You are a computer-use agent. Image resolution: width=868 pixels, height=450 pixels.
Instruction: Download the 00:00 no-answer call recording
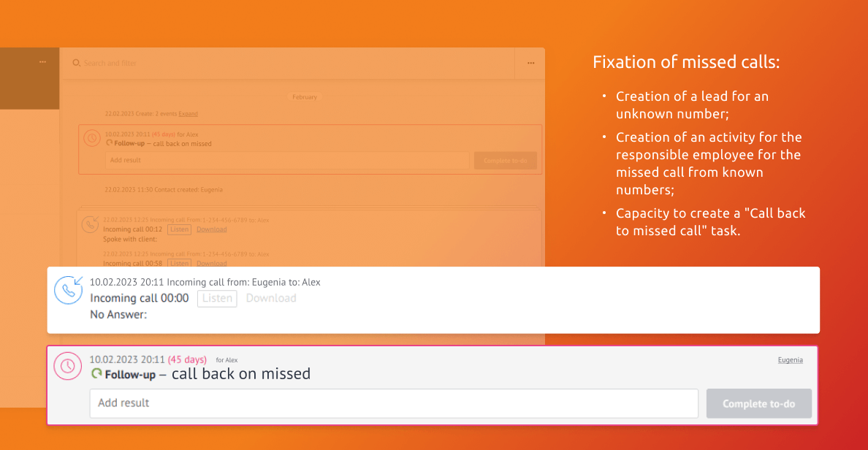coord(271,298)
